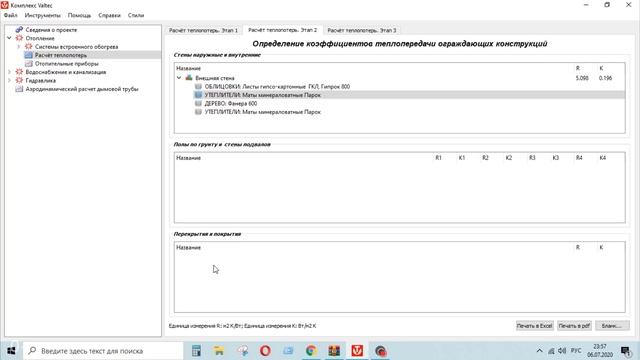Click the Windows search box

pos(103,351)
